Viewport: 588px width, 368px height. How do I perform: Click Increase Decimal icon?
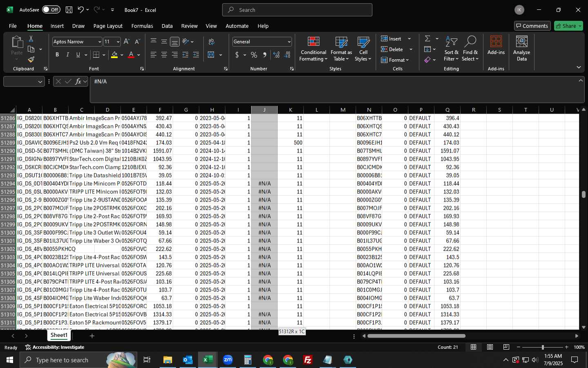coord(276,55)
